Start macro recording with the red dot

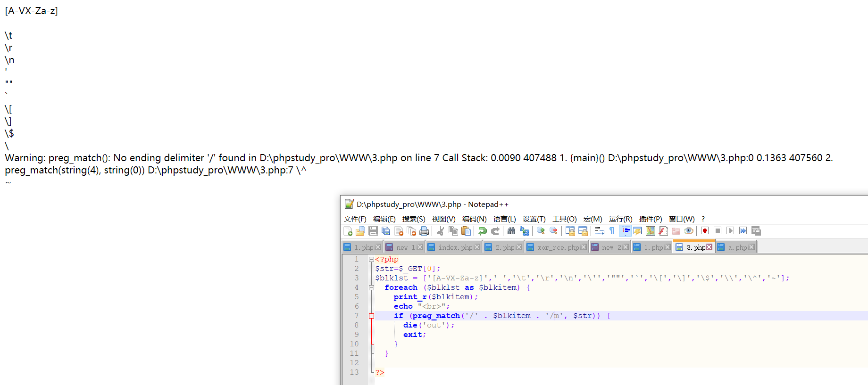[705, 231]
